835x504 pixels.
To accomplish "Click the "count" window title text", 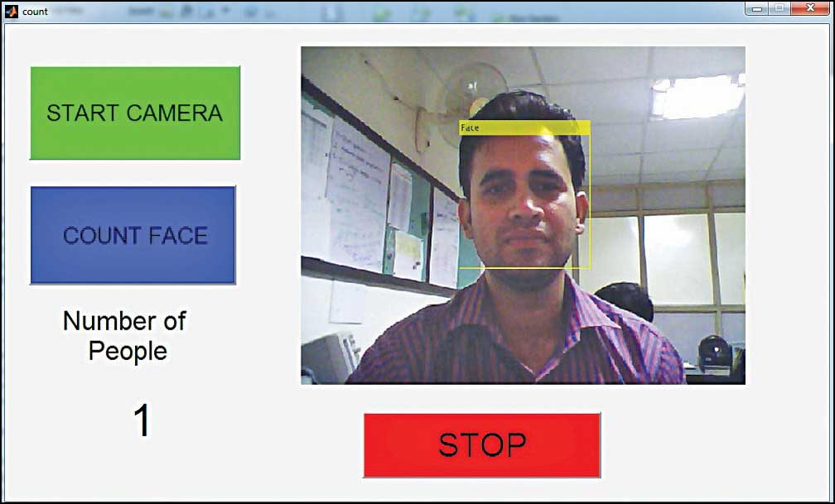I will click(x=35, y=12).
